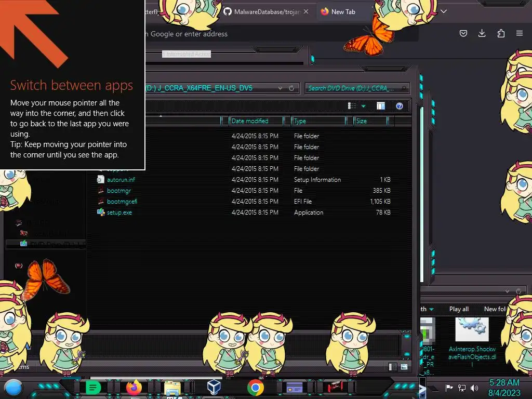Click the 78 KB size value
532x399 pixels.
[383, 212]
